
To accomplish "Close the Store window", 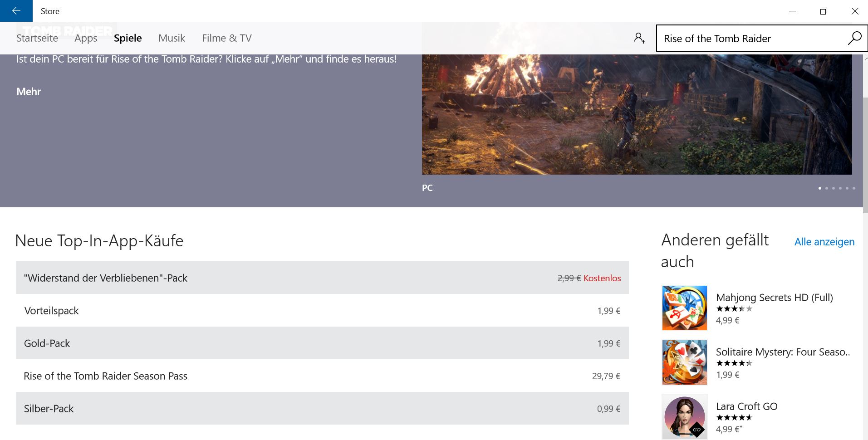I will [854, 11].
